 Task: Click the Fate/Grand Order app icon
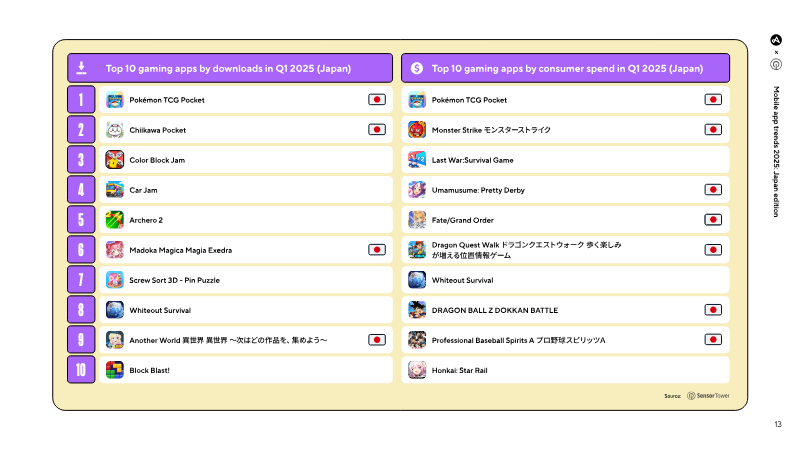[417, 220]
